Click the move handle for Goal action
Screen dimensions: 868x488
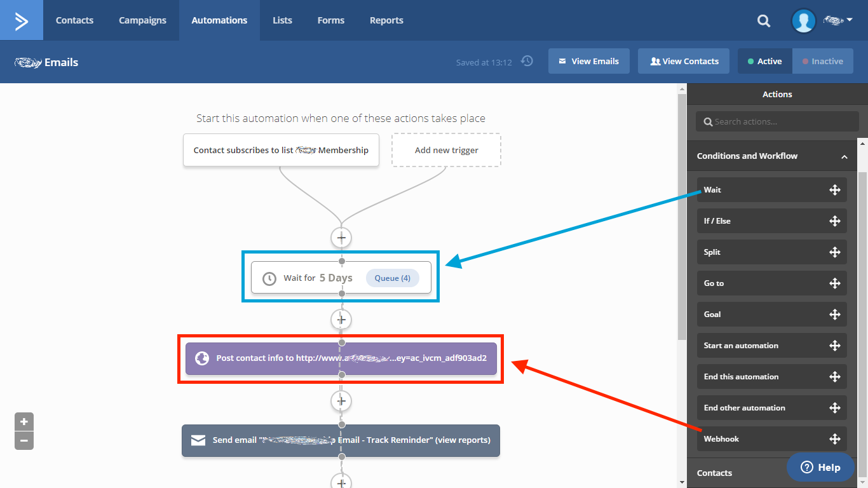pos(835,315)
